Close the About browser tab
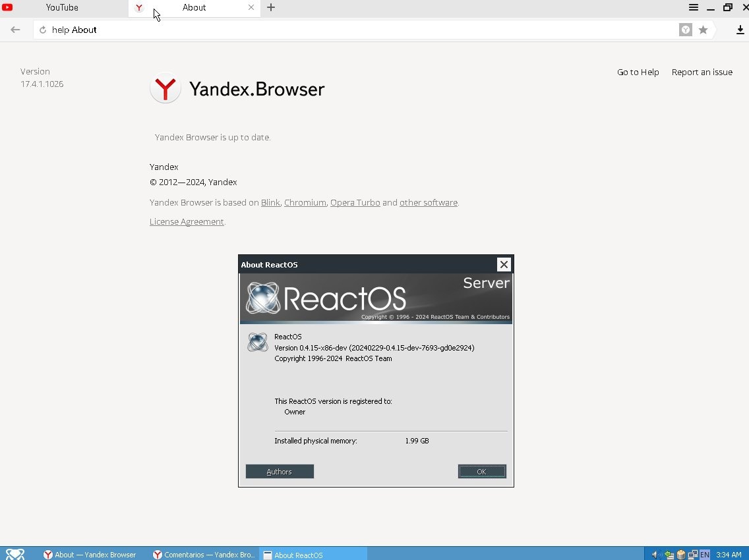Viewport: 749px width, 560px height. (251, 7)
